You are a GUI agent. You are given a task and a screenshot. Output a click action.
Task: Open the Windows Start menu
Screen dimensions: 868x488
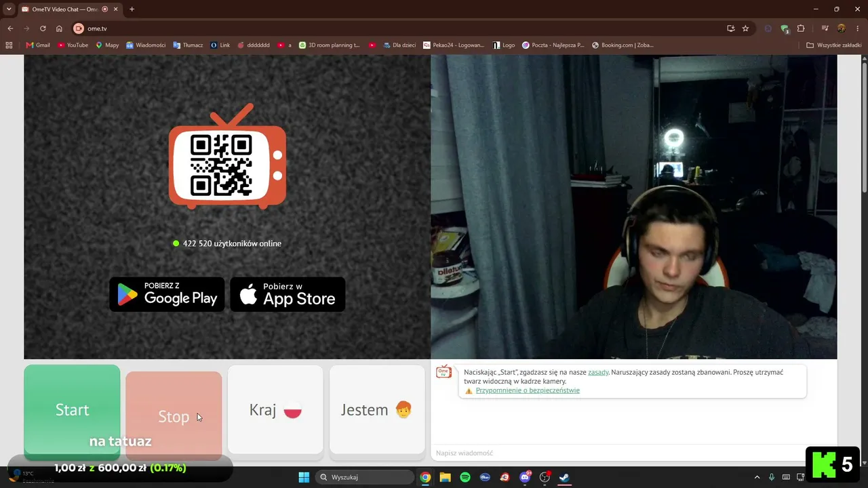[x=304, y=477]
